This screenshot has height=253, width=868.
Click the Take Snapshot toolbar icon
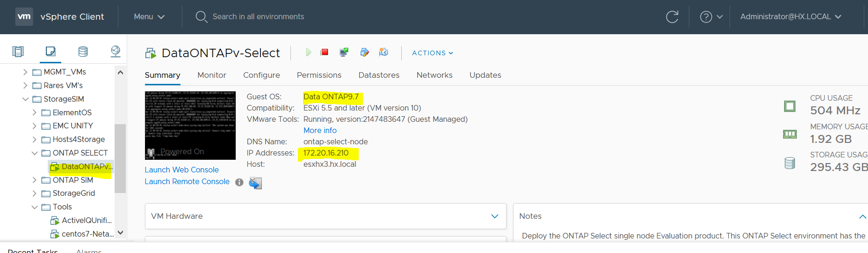point(383,52)
